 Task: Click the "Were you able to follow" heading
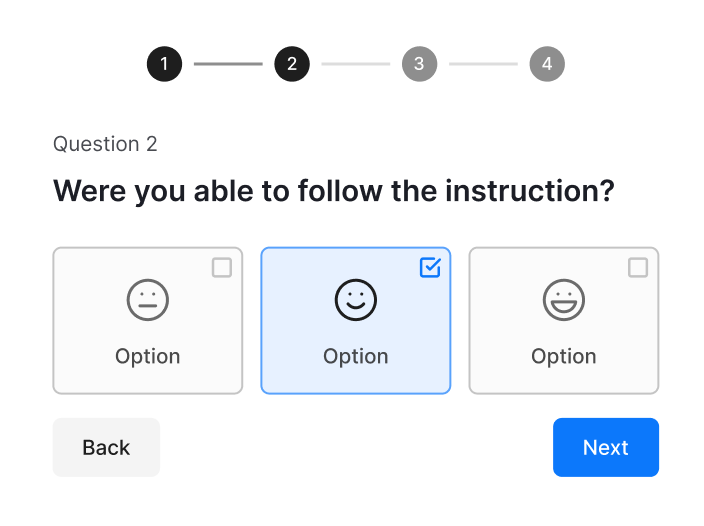tap(333, 190)
